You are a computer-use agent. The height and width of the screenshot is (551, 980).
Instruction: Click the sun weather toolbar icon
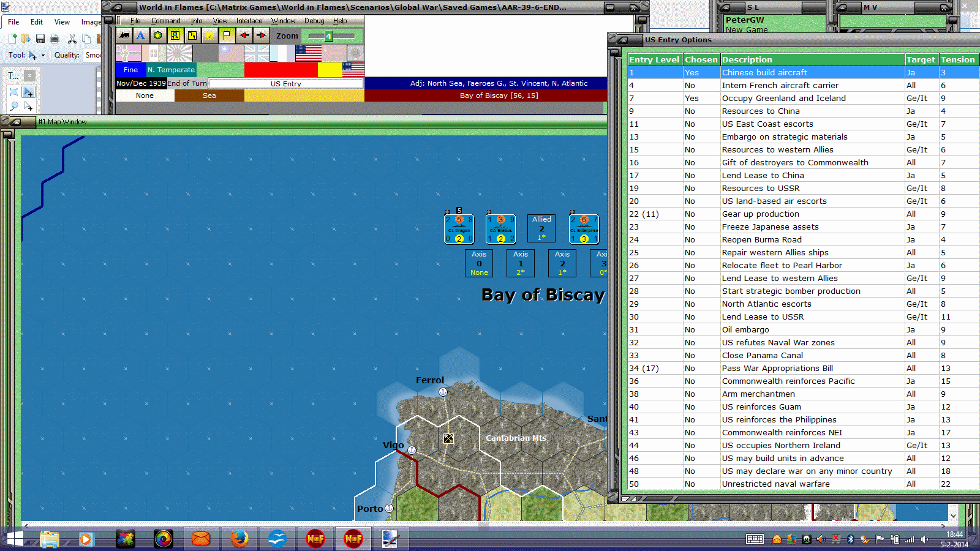209,36
